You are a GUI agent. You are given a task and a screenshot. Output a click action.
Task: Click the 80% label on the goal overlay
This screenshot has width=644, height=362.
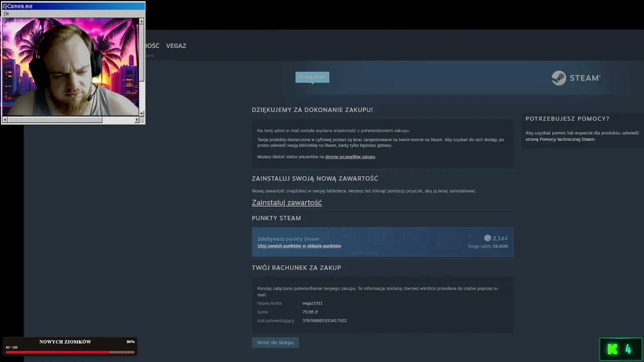[x=130, y=342]
